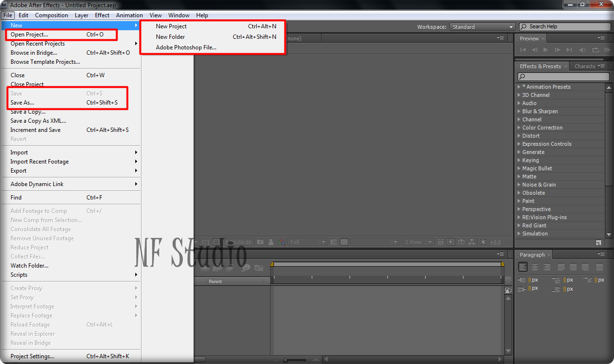Click the timeline zoom slider at bottom
The width and height of the screenshot is (614, 364).
(294, 360)
